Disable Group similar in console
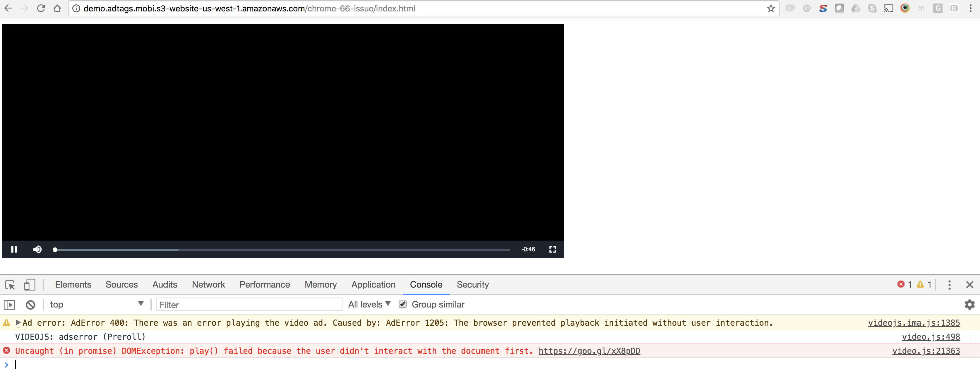The image size is (980, 369). coord(402,304)
